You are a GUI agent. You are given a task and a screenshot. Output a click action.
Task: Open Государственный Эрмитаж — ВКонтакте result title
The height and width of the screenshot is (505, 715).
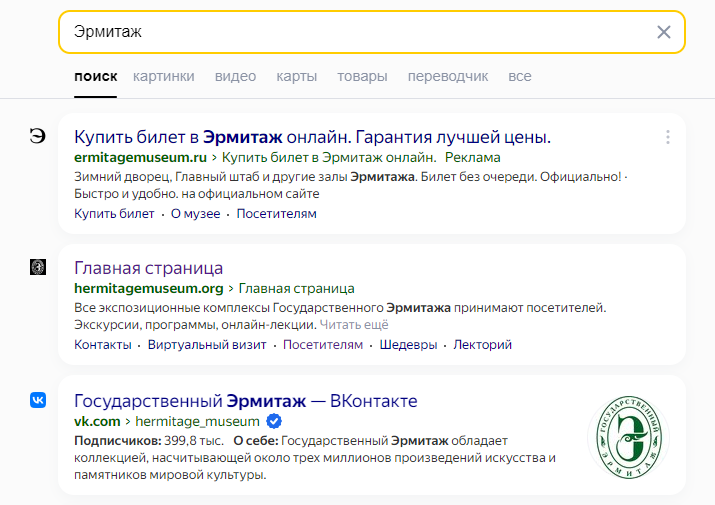click(x=246, y=401)
